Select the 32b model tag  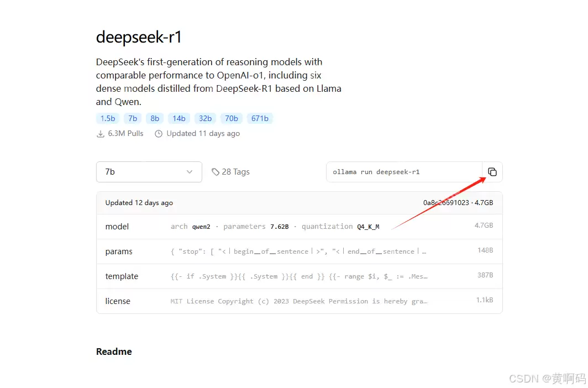(x=205, y=118)
